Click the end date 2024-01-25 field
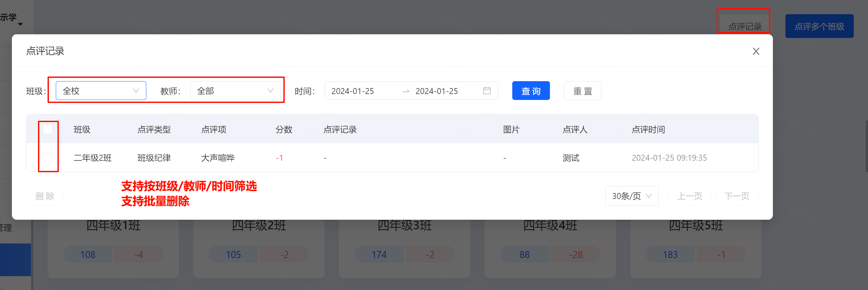Viewport: 868px width, 290px height. tap(436, 91)
